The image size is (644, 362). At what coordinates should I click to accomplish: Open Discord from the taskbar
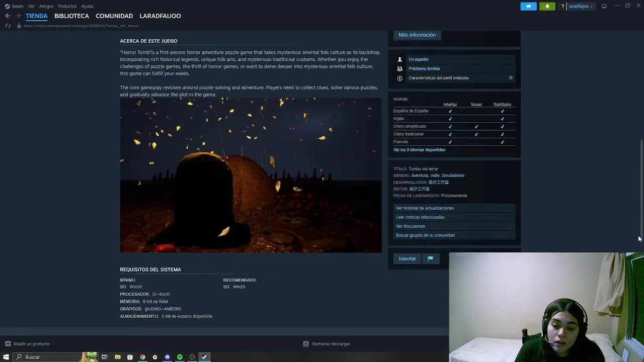[x=168, y=357]
